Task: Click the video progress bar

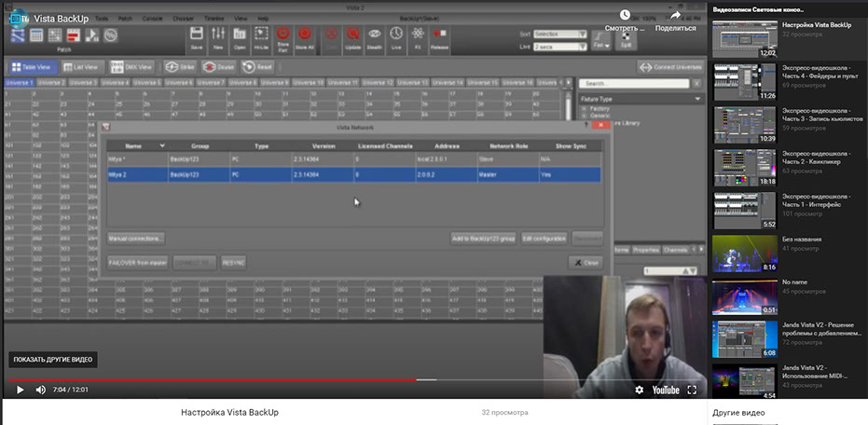Action: (x=280, y=379)
